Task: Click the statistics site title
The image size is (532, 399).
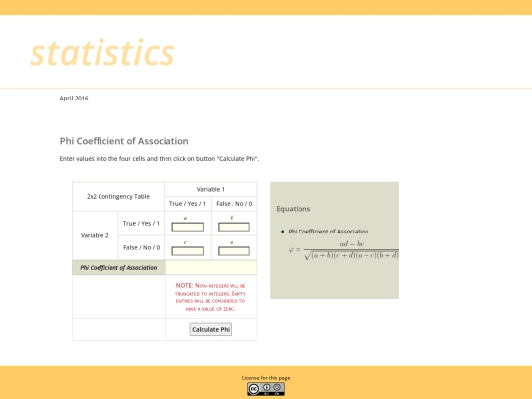Action: click(x=102, y=53)
